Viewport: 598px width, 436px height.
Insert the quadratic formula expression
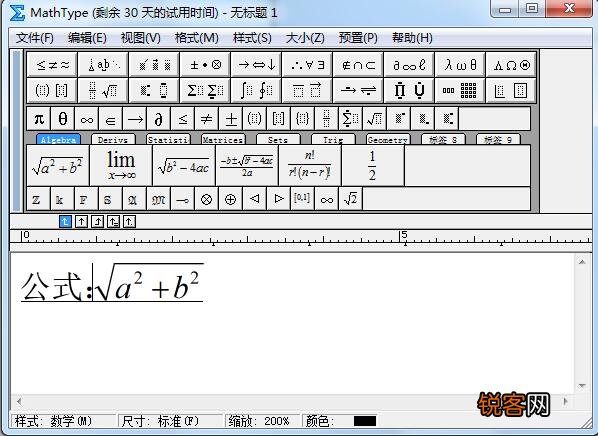[x=247, y=166]
